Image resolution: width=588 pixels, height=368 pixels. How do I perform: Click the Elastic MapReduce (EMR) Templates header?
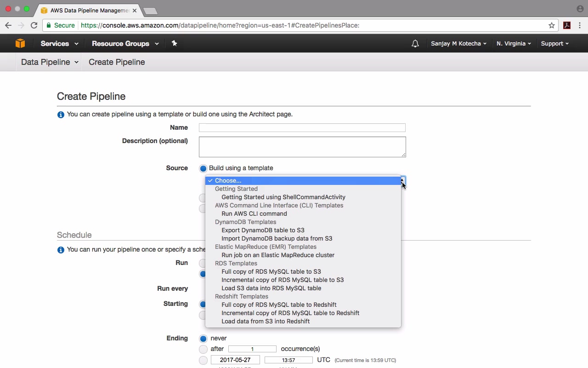pyautogui.click(x=266, y=247)
